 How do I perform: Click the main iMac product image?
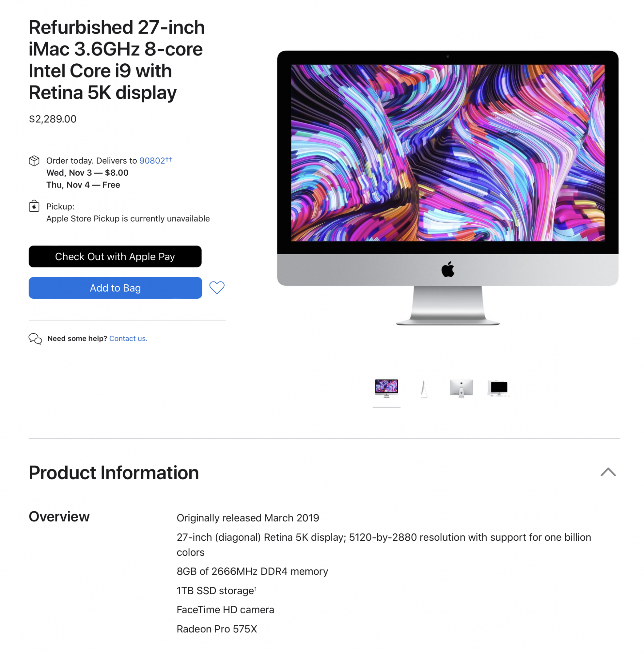point(448,188)
